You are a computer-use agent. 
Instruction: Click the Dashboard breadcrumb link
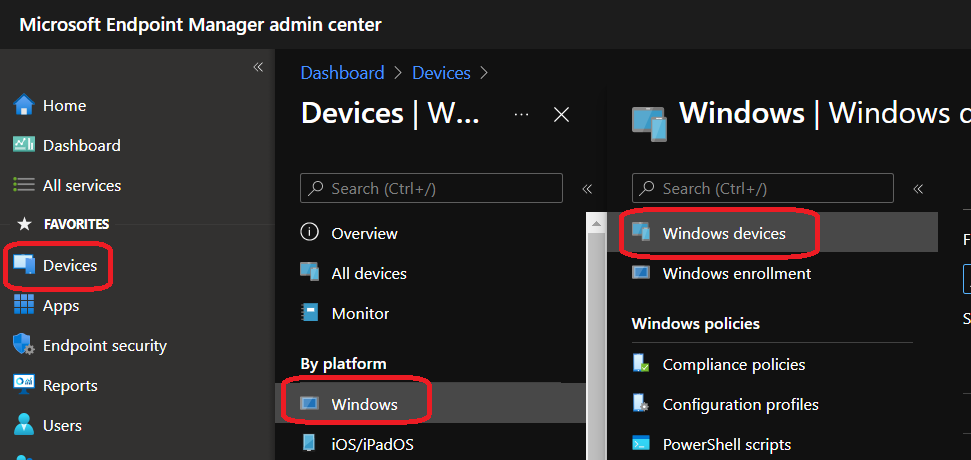point(342,73)
